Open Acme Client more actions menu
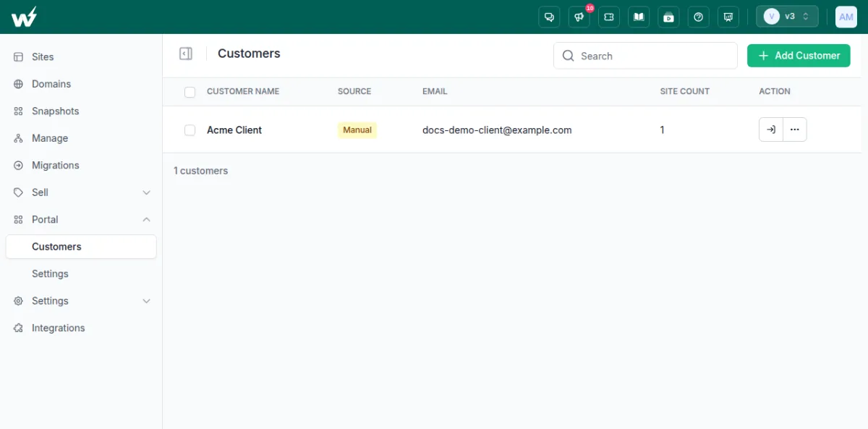The height and width of the screenshot is (429, 868). [795, 129]
